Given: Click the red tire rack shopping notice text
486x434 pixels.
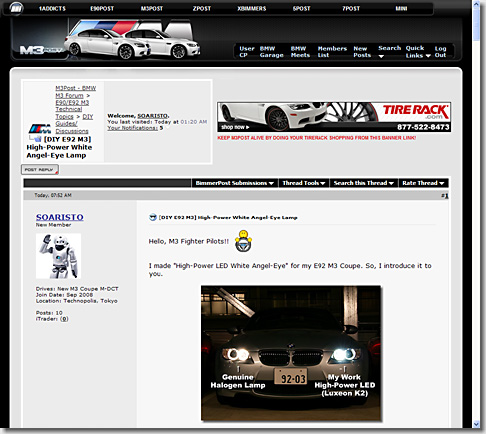Looking at the screenshot, I should pyautogui.click(x=317, y=138).
